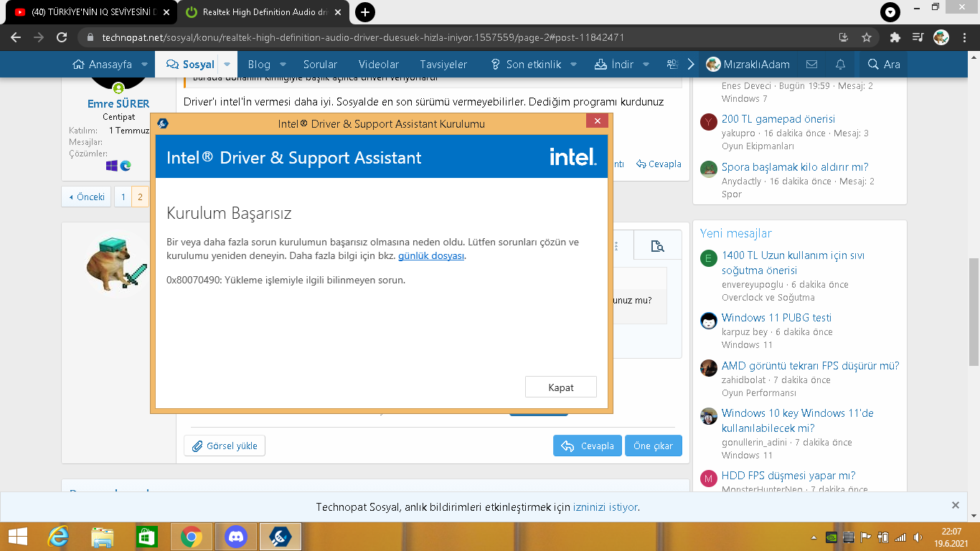The height and width of the screenshot is (551, 980).
Task: Click the izninizi istiyor notification link
Action: [x=606, y=507]
